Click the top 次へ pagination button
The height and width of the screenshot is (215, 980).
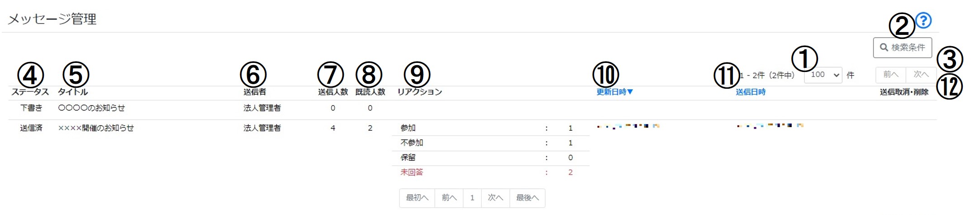(921, 75)
